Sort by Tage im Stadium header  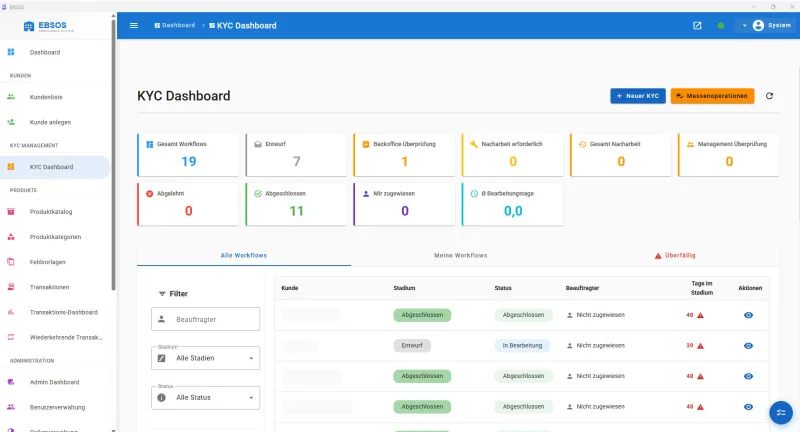pos(702,288)
